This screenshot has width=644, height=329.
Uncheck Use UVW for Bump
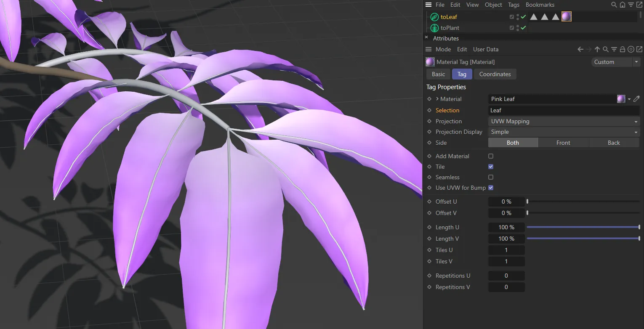[490, 188]
